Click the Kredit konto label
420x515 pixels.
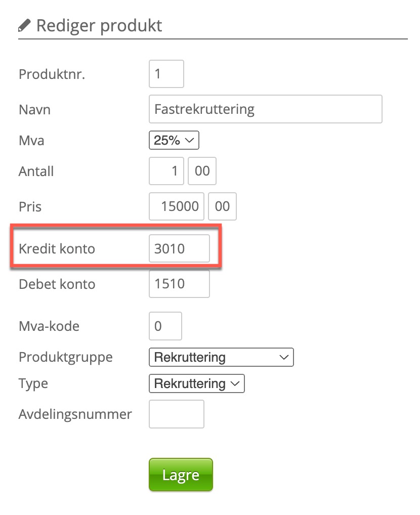pyautogui.click(x=57, y=249)
